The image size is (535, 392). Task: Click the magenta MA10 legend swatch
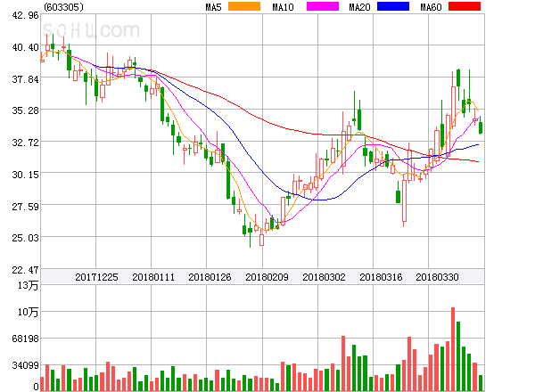click(323, 6)
